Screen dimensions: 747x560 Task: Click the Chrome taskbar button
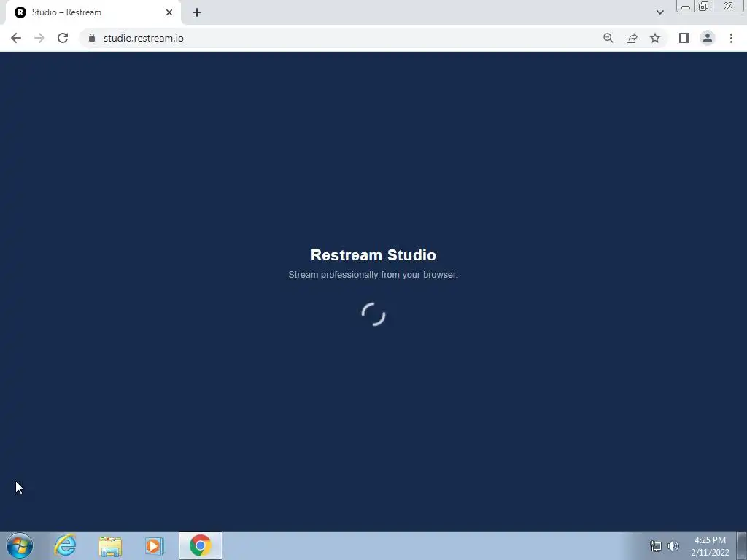click(201, 545)
